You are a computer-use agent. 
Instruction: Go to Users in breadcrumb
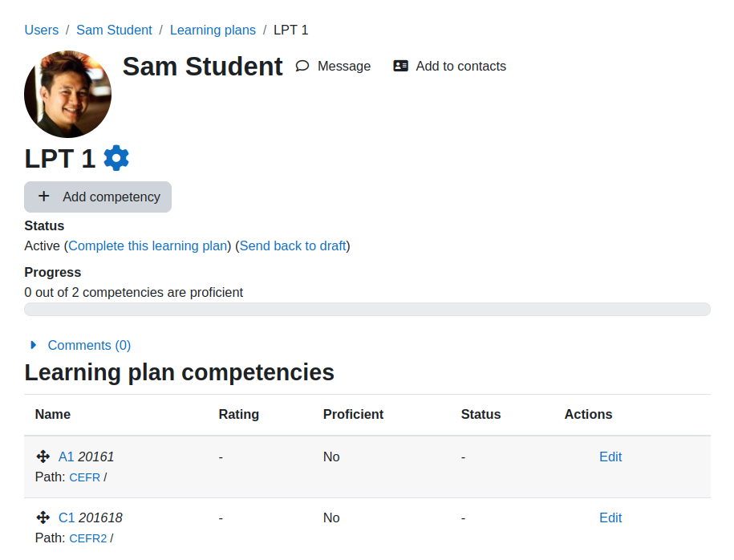click(x=42, y=30)
